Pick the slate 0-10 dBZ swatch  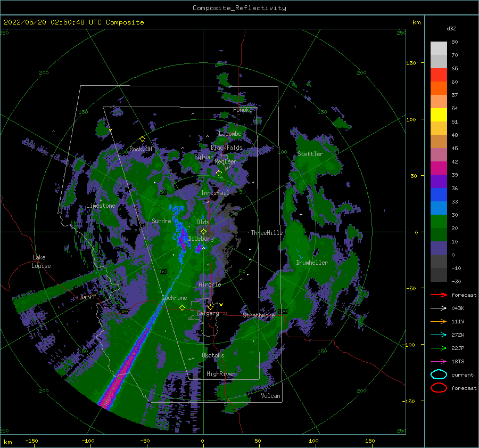point(439,248)
